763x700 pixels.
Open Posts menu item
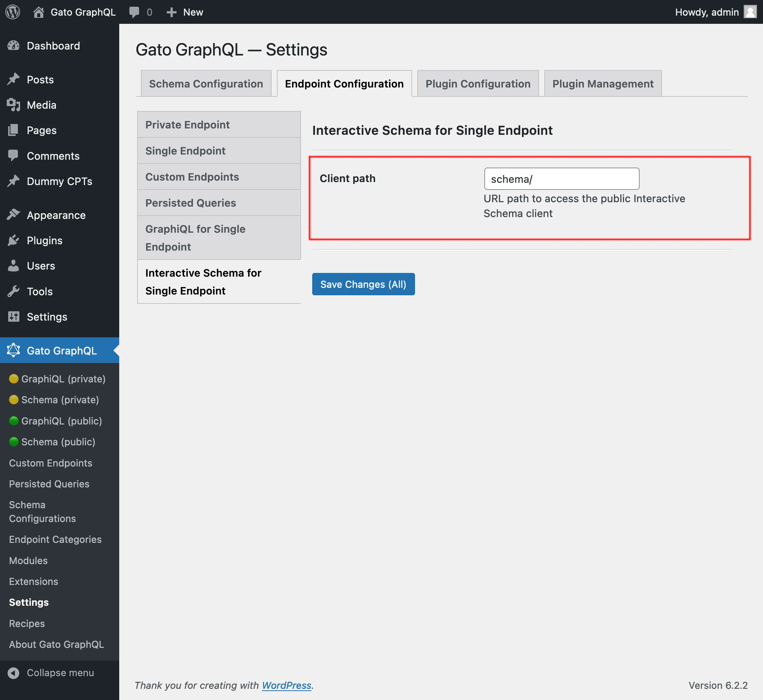40,80
